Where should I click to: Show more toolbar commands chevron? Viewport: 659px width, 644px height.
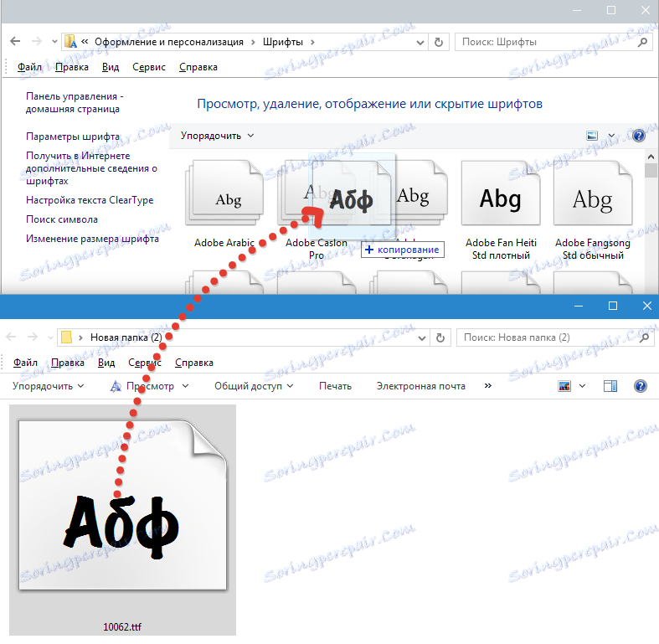click(x=488, y=385)
